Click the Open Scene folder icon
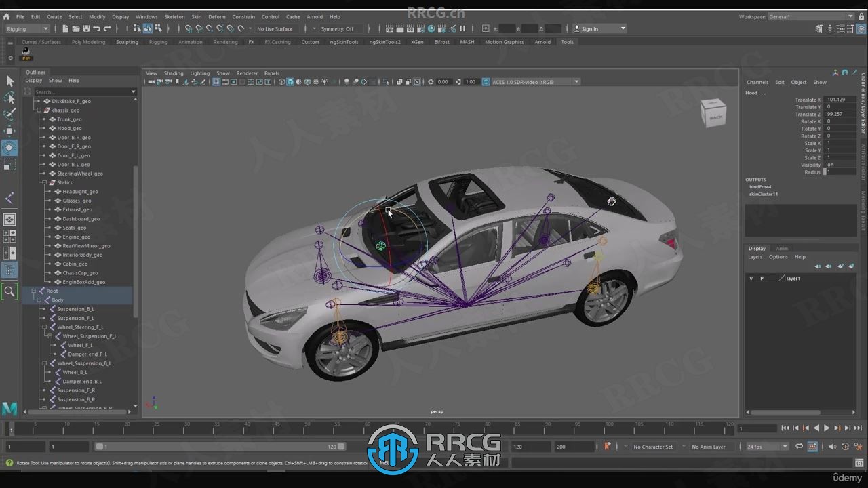 (75, 28)
